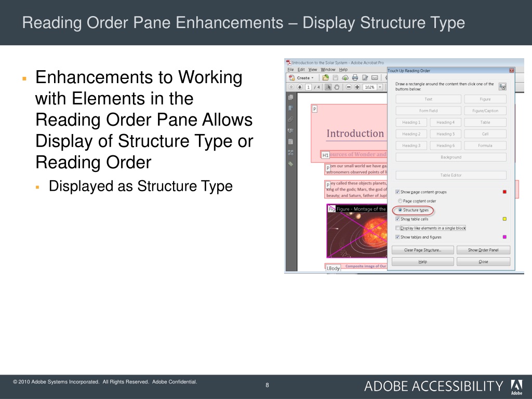This screenshot has height=399, width=532.
Task: Toggle Show page content groups checkbox
Action: tap(397, 192)
